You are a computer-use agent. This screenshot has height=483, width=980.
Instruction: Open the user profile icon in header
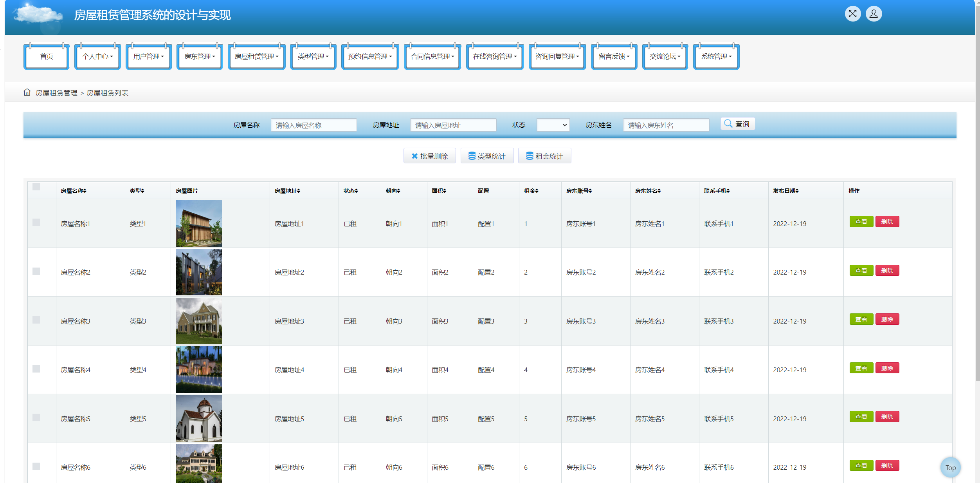pyautogui.click(x=874, y=14)
